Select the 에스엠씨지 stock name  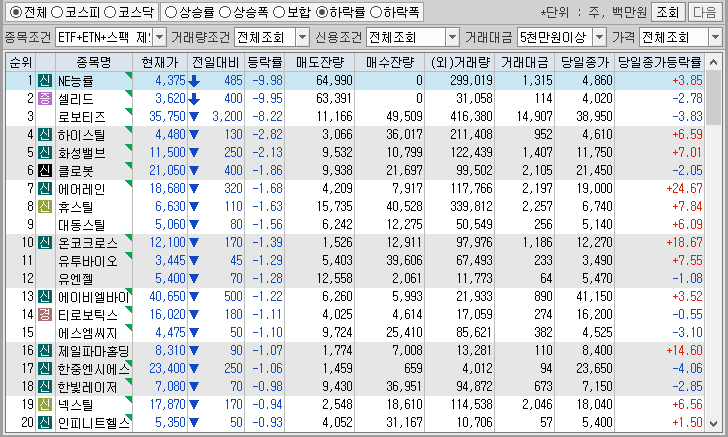coord(87,333)
